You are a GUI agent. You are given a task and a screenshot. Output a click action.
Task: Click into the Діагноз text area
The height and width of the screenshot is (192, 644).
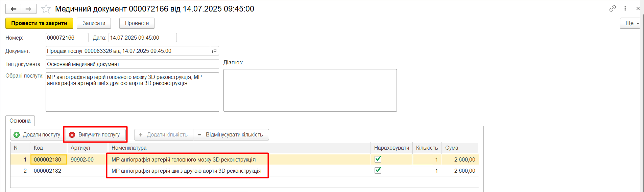[x=310, y=90]
